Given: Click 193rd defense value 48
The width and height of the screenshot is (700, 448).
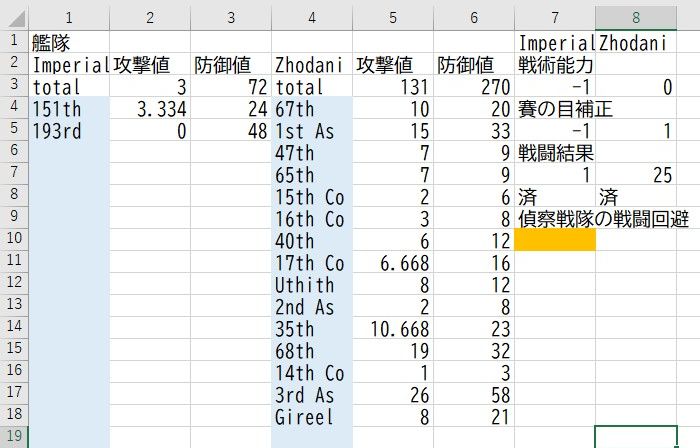Looking at the screenshot, I should click(231, 130).
